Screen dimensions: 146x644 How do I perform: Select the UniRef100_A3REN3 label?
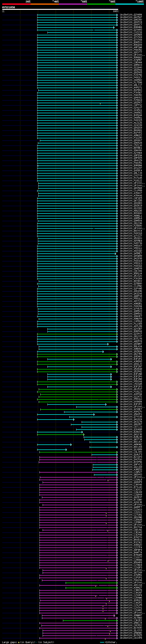[131, 361]
